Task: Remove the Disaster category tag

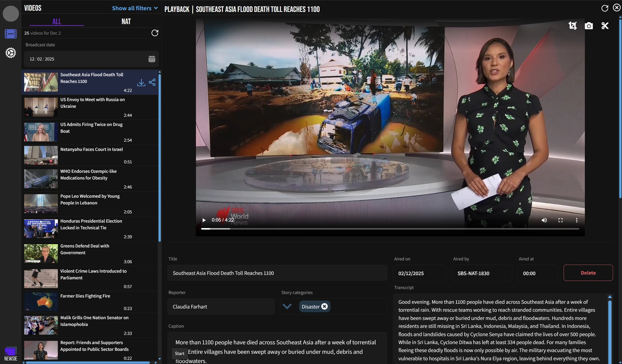Action: pos(324,306)
